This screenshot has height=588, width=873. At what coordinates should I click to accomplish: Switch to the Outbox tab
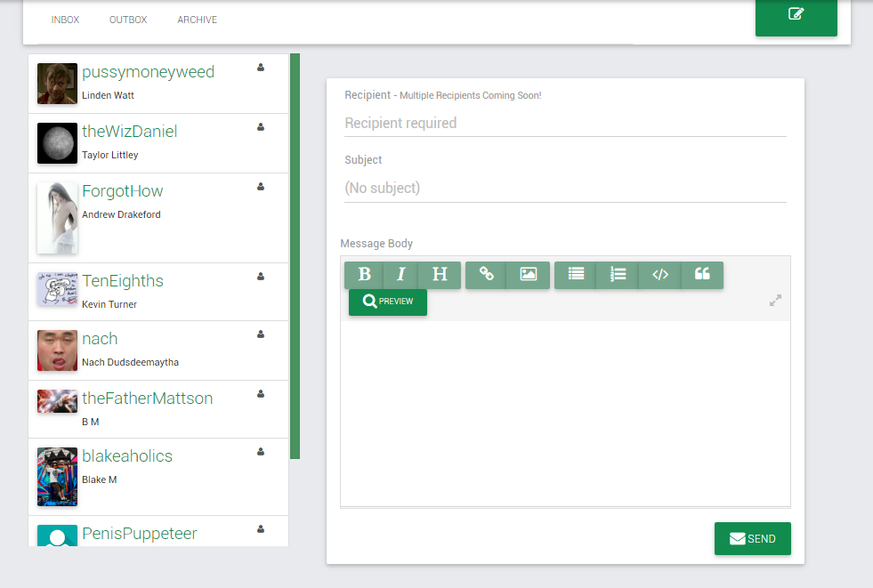point(128,20)
